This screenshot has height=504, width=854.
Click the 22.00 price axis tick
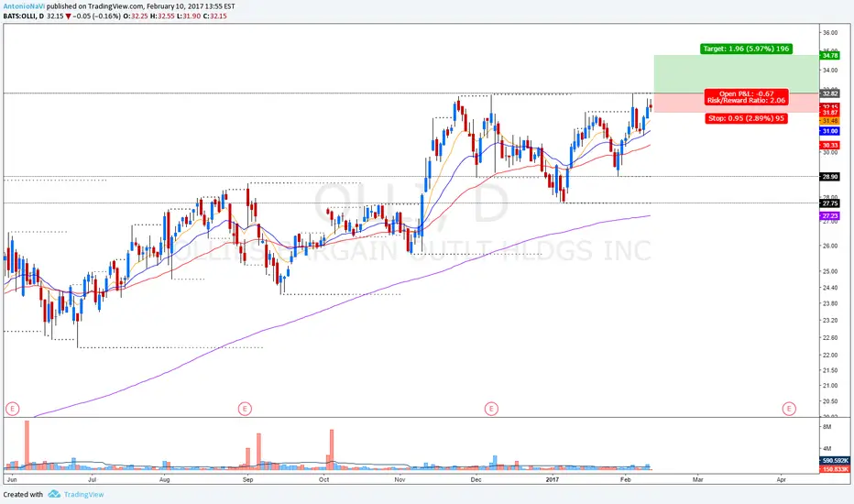[x=829, y=355]
